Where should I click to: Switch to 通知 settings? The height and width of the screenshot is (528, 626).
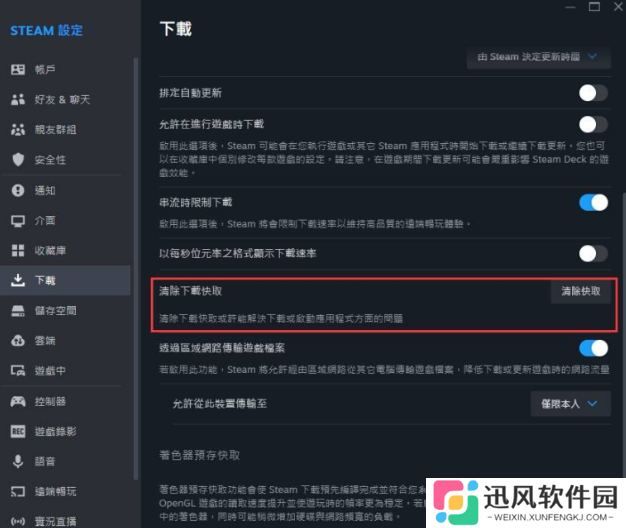(66, 190)
